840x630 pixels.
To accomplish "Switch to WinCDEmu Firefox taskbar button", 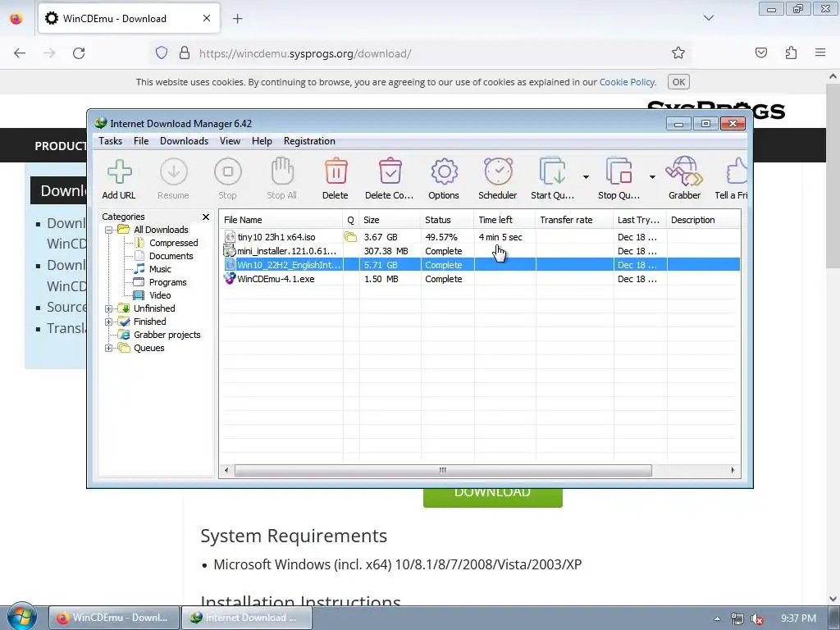I will tap(113, 618).
